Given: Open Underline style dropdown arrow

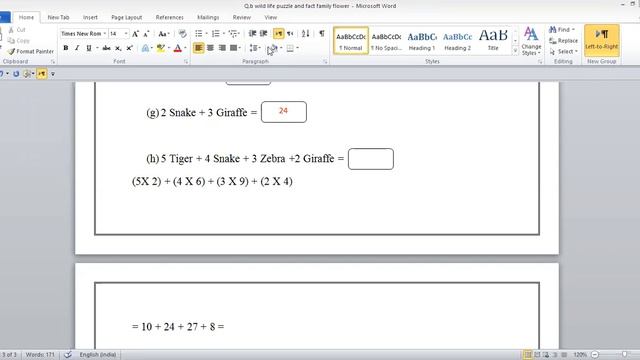Looking at the screenshot, I should [x=97, y=48].
